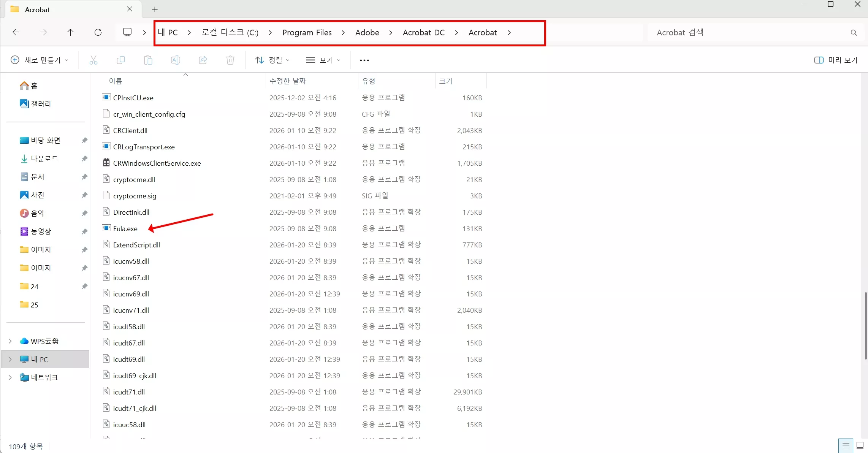Image resolution: width=868 pixels, height=453 pixels.
Task: Switch to details view at bottom right
Action: click(x=845, y=445)
